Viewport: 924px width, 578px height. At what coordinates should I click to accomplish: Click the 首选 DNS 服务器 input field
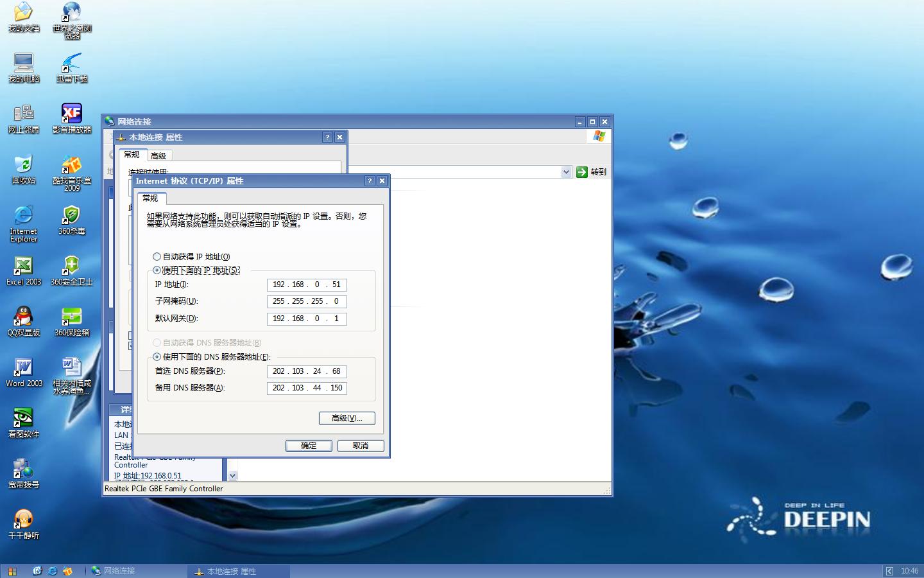point(307,371)
